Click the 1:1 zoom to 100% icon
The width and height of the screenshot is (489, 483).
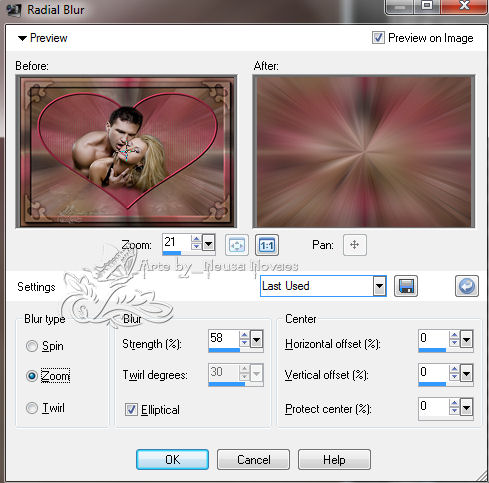coord(267,245)
